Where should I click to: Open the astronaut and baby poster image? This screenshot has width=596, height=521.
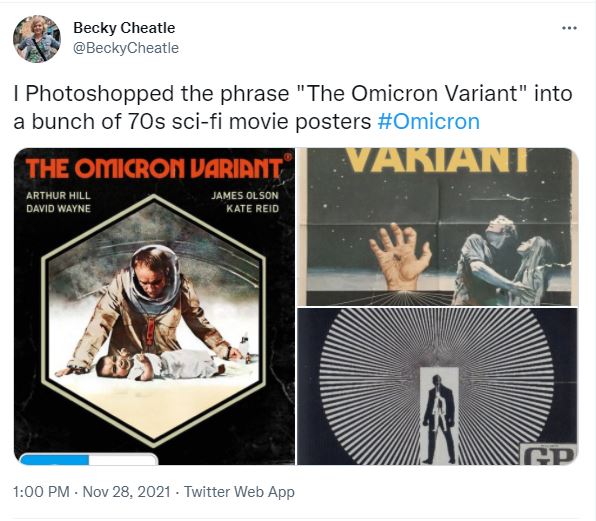point(154,306)
